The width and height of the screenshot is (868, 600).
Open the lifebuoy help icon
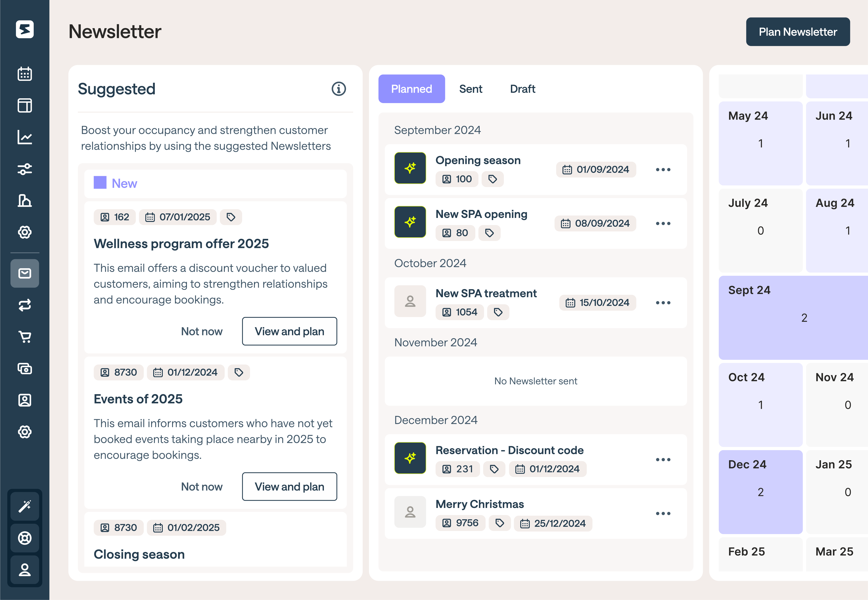click(x=25, y=538)
